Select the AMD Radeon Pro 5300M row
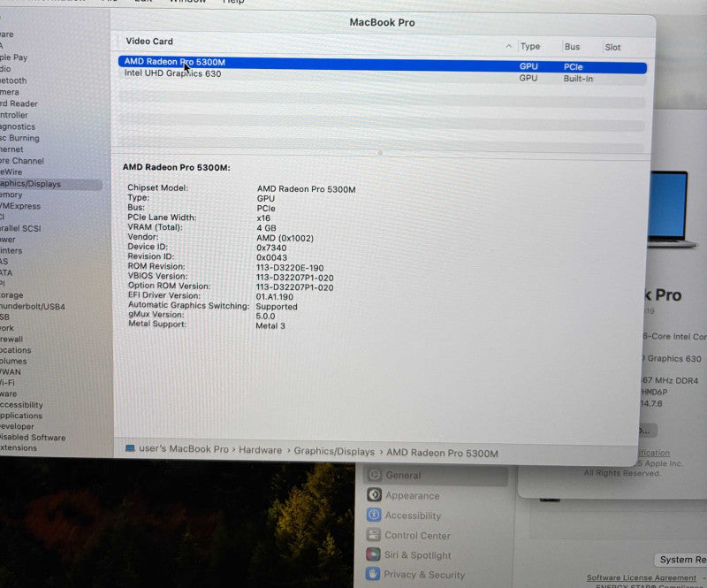The height and width of the screenshot is (588, 707). [x=383, y=65]
